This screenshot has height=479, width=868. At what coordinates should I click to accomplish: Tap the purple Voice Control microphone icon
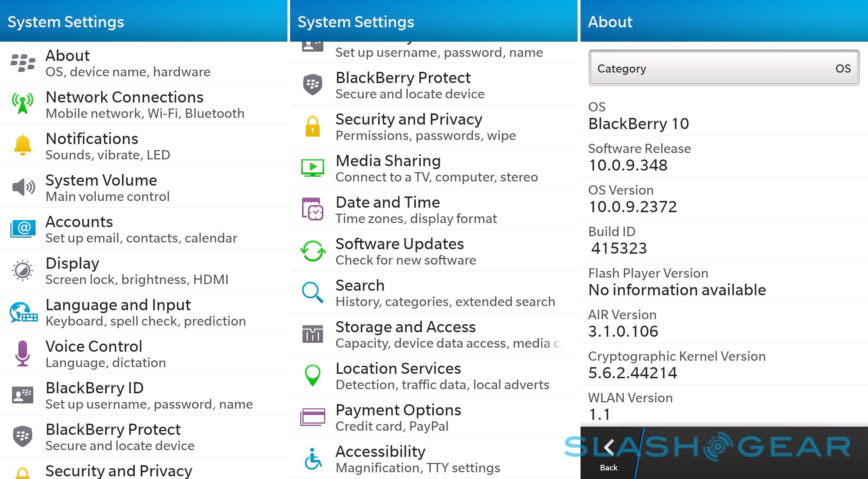click(22, 353)
